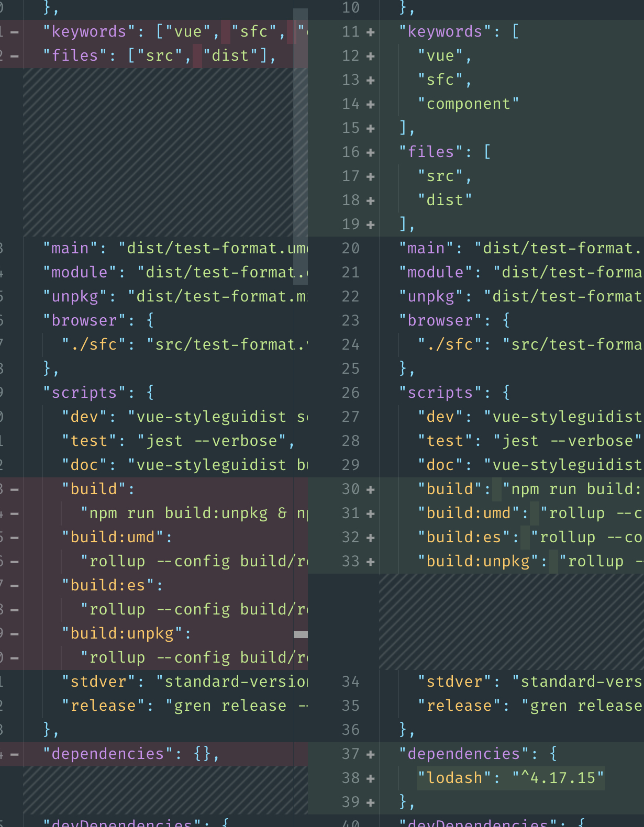This screenshot has height=827, width=644.
Task: Click the plus marker on line 15
Action: tap(371, 128)
